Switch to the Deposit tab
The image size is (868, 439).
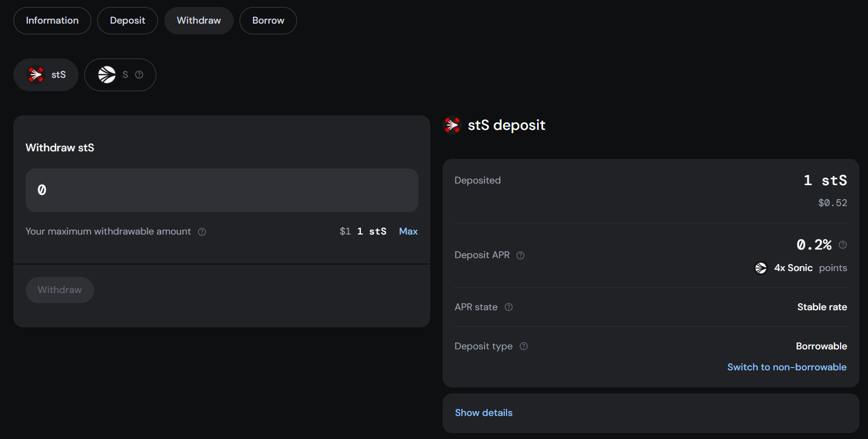[127, 20]
